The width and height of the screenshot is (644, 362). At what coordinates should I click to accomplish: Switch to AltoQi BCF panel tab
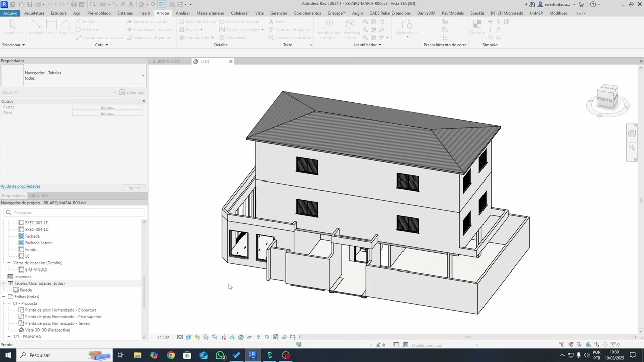click(x=39, y=195)
